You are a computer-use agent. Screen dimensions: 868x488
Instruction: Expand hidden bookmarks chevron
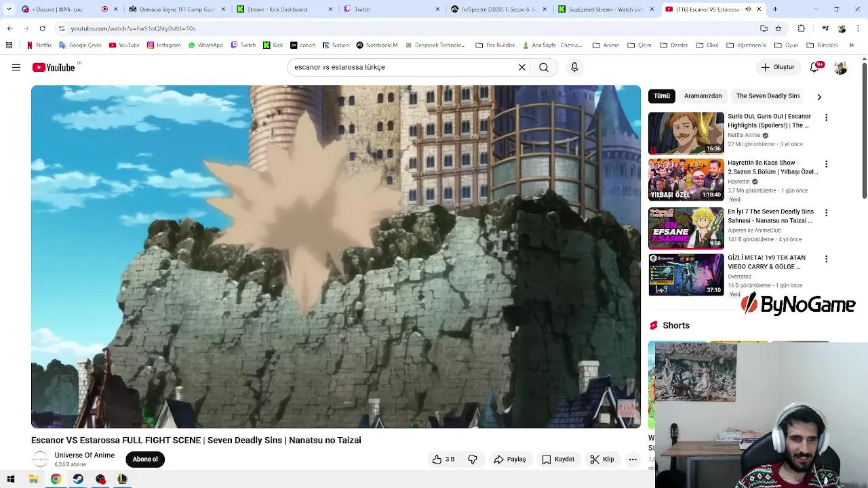pyautogui.click(x=852, y=45)
